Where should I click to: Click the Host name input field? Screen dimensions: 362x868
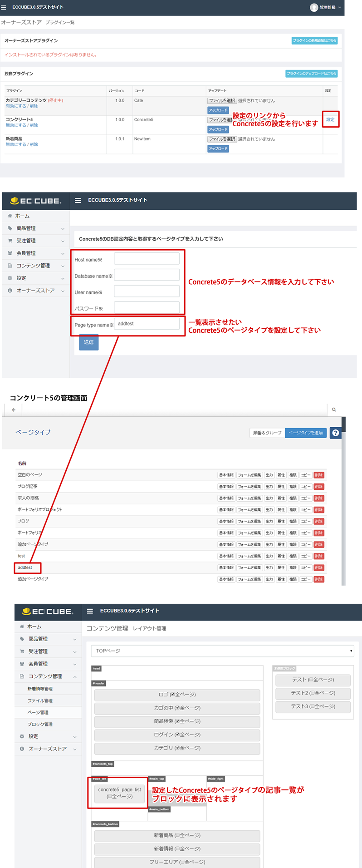tap(147, 259)
